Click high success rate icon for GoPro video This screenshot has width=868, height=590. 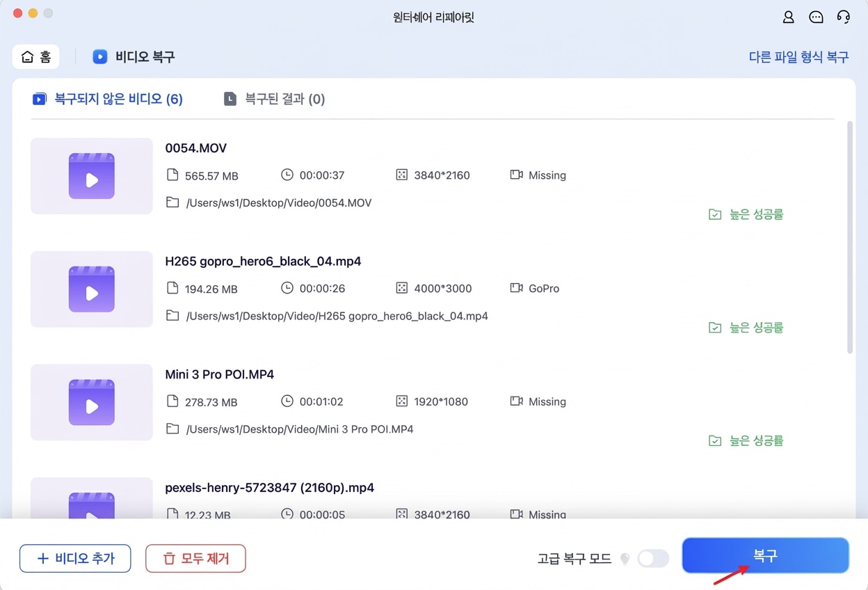tap(715, 327)
